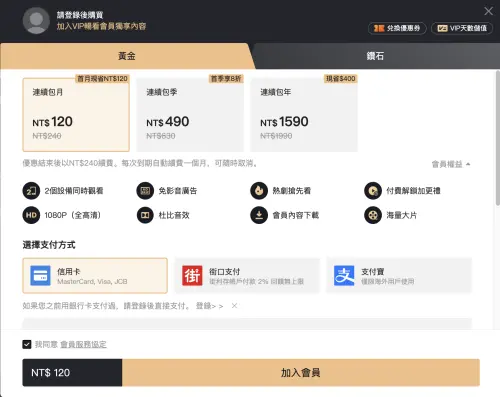Click the 首月現省NT$120 badge
Screen dimensions: 500x397
pyautogui.click(x=102, y=79)
